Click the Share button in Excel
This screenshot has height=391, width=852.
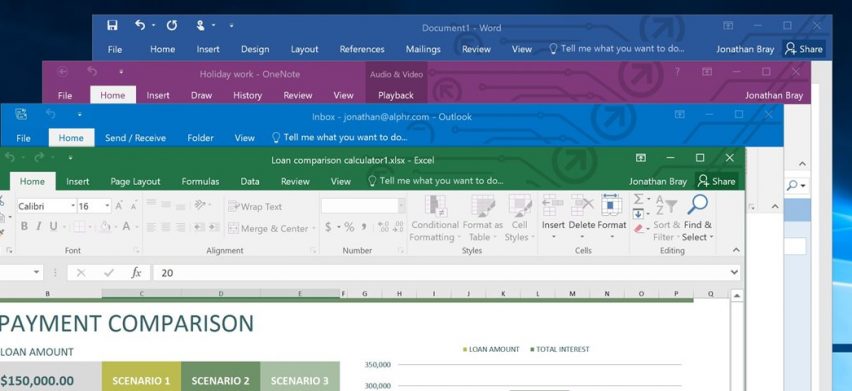pyautogui.click(x=716, y=181)
